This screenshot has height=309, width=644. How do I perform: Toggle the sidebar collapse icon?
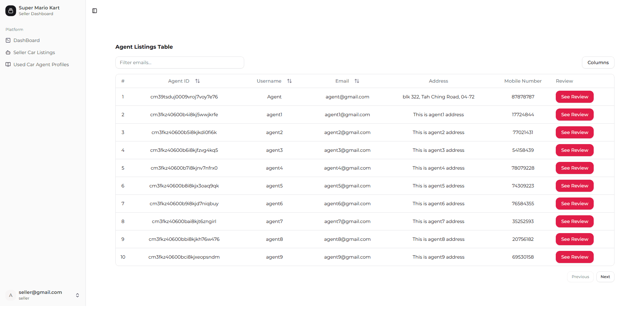[95, 11]
